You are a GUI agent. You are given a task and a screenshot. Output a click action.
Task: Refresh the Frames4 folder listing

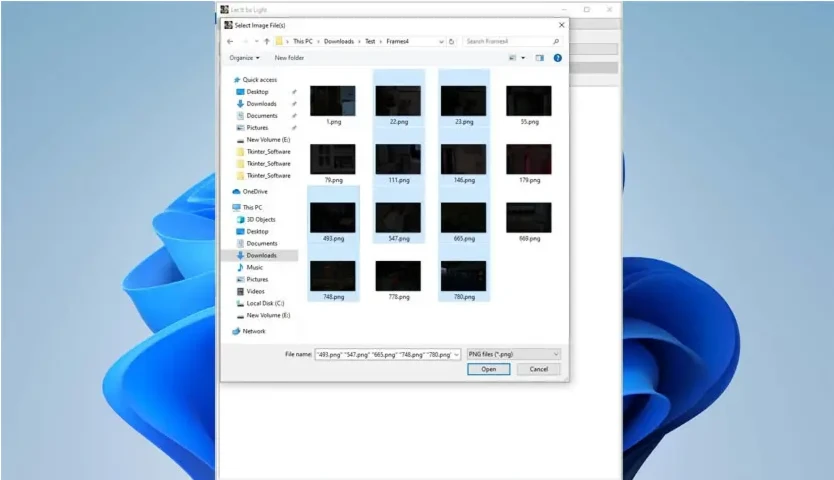click(452, 41)
